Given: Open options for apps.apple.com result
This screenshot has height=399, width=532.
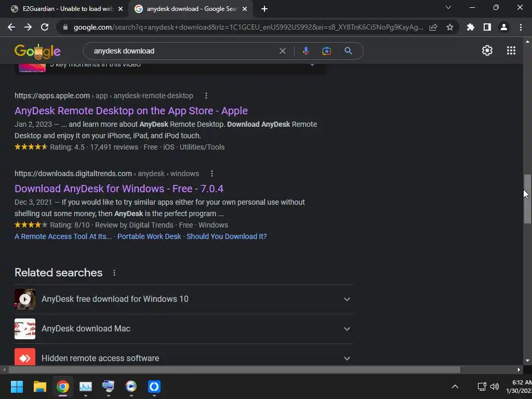Looking at the screenshot, I should [206, 96].
